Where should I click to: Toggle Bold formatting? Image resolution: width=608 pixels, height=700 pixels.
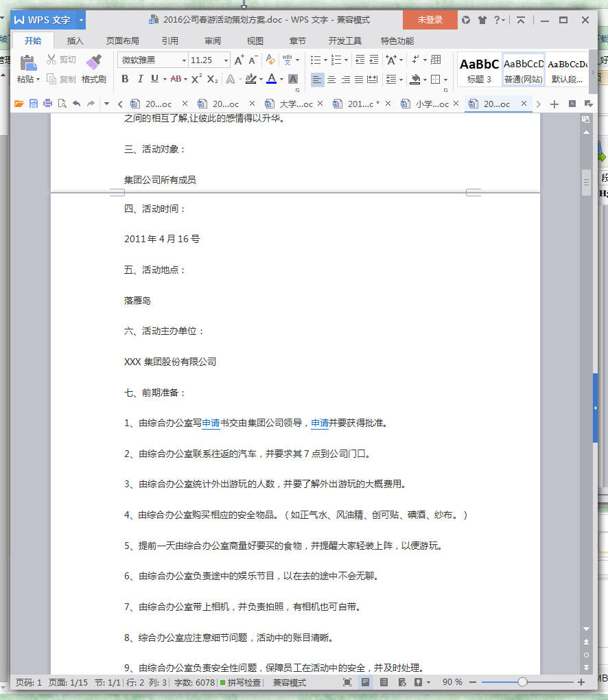coord(125,79)
